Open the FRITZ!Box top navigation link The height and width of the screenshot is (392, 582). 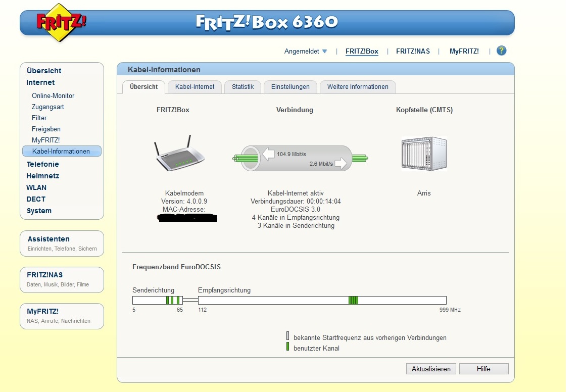[362, 51]
